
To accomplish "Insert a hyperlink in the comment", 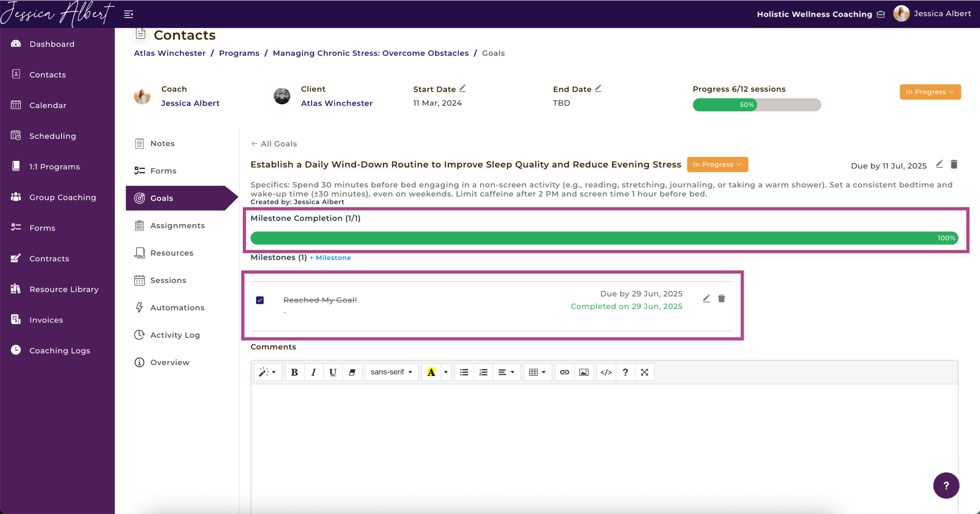I will [564, 372].
